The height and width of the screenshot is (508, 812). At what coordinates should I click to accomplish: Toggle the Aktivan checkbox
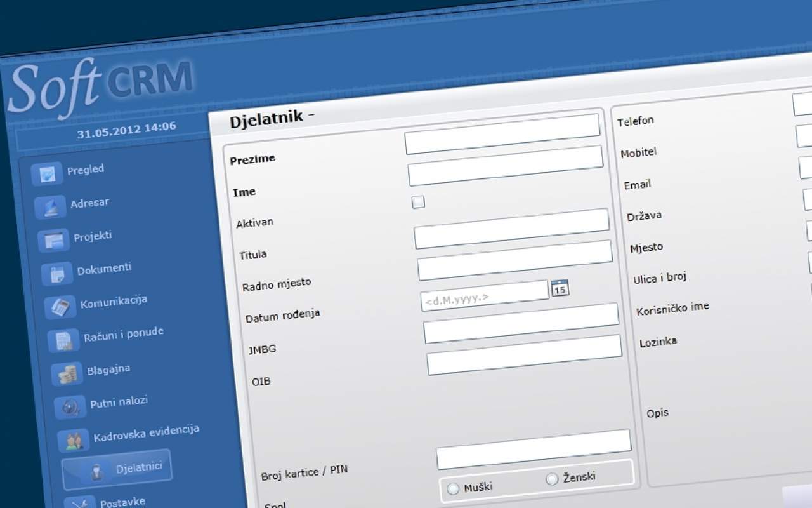click(418, 203)
